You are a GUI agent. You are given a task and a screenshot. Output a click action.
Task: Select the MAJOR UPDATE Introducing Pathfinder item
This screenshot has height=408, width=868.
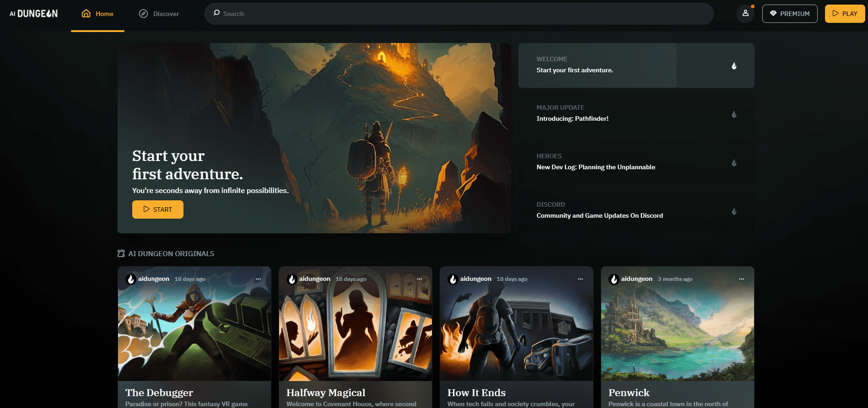coord(636,113)
